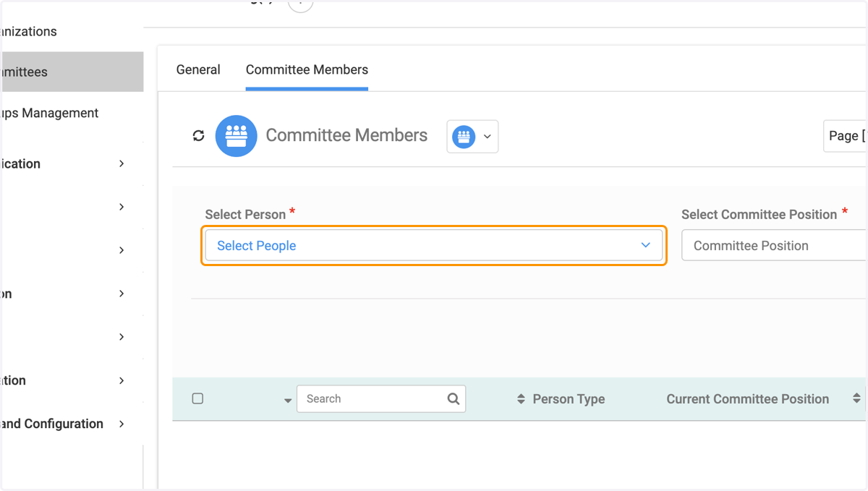Click the Page number box
Viewport: 868px width, 491px height.
(x=846, y=136)
